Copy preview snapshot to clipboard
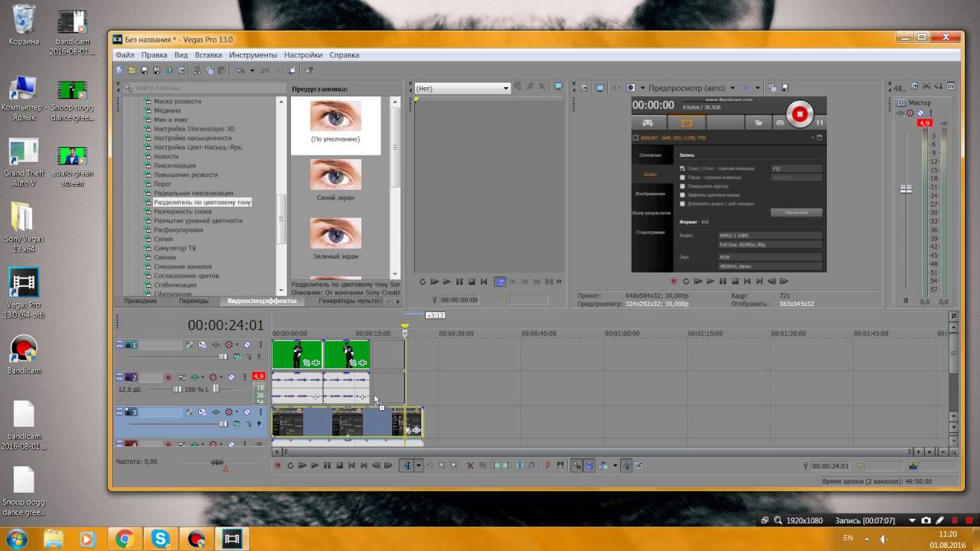Screen dimensions: 980x551 (x=773, y=88)
